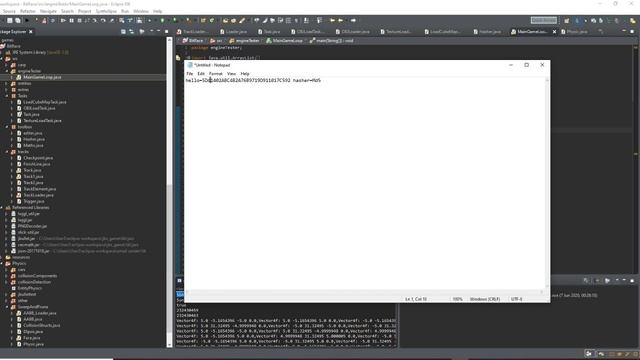The width and height of the screenshot is (640, 360).
Task: Expand the collisionComponents package
Action: point(7,276)
